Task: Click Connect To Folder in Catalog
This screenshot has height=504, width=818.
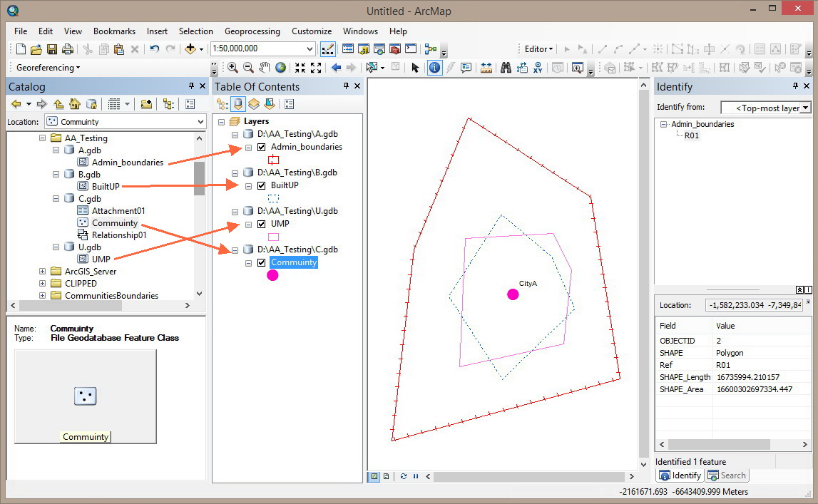Action: click(146, 104)
